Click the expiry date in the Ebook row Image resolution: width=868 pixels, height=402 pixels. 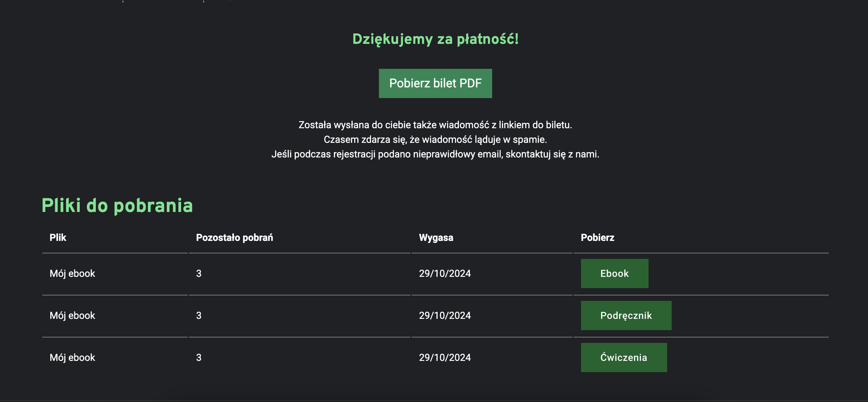click(x=445, y=273)
